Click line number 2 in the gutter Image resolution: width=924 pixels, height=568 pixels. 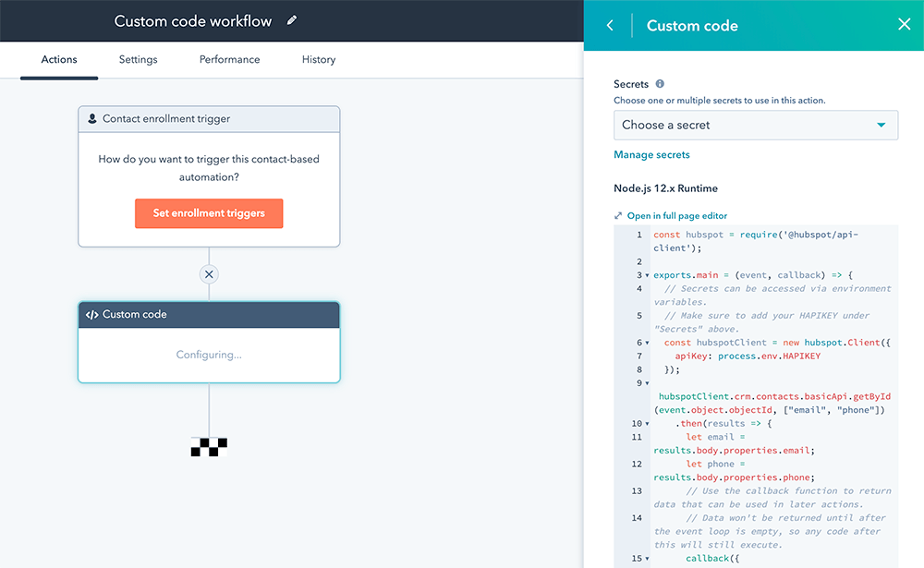coord(638,261)
